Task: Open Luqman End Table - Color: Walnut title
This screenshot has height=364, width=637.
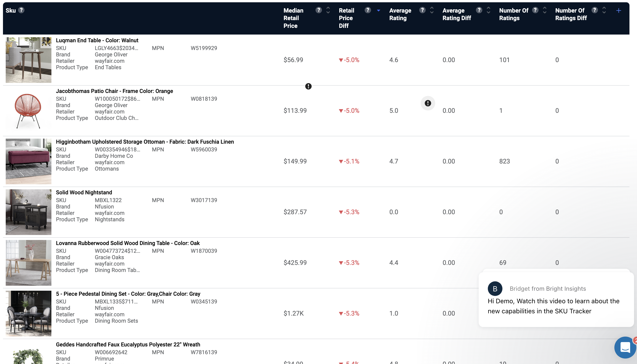Action: click(97, 40)
